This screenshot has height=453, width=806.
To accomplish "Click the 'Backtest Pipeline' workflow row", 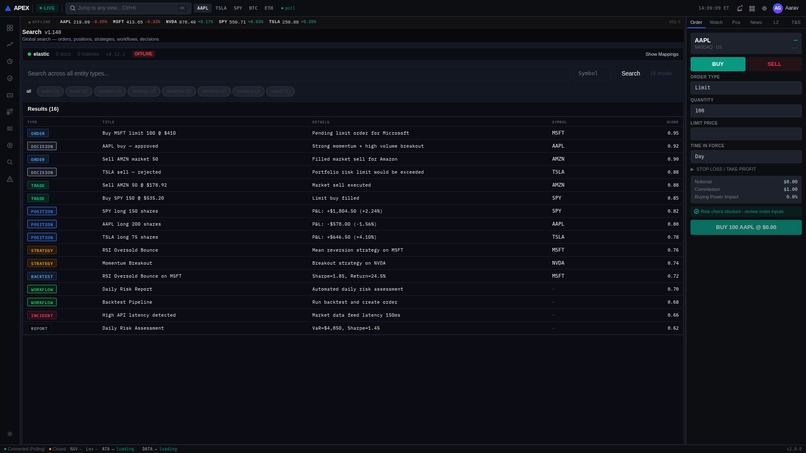I will pyautogui.click(x=353, y=302).
